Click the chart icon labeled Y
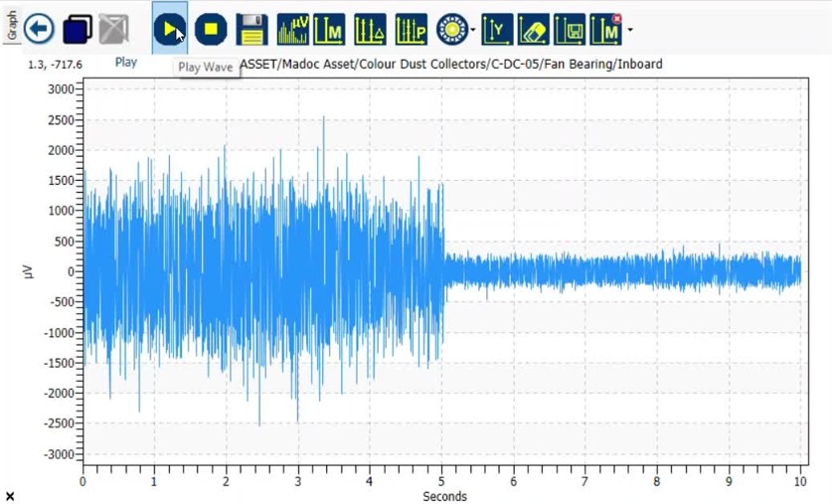The width and height of the screenshot is (832, 504). 497,30
